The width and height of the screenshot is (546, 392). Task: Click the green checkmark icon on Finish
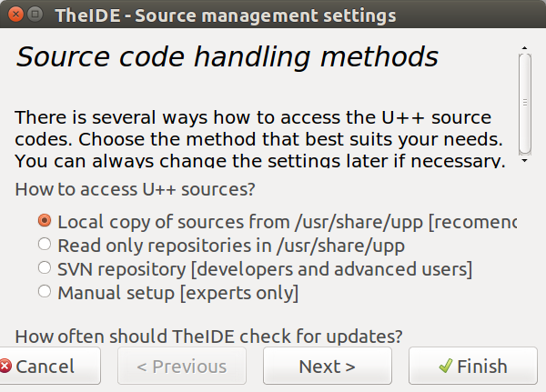tap(446, 366)
